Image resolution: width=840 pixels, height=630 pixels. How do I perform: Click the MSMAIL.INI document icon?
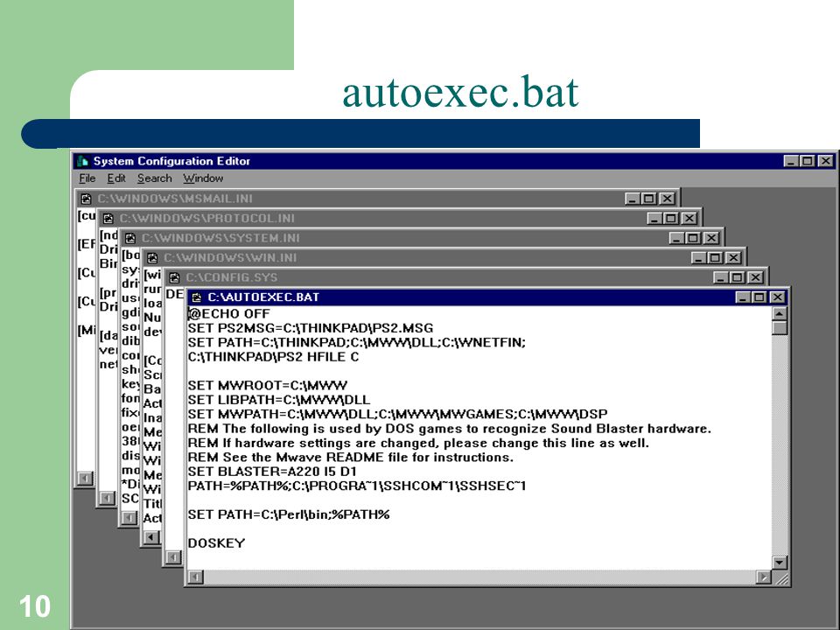pyautogui.click(x=86, y=199)
